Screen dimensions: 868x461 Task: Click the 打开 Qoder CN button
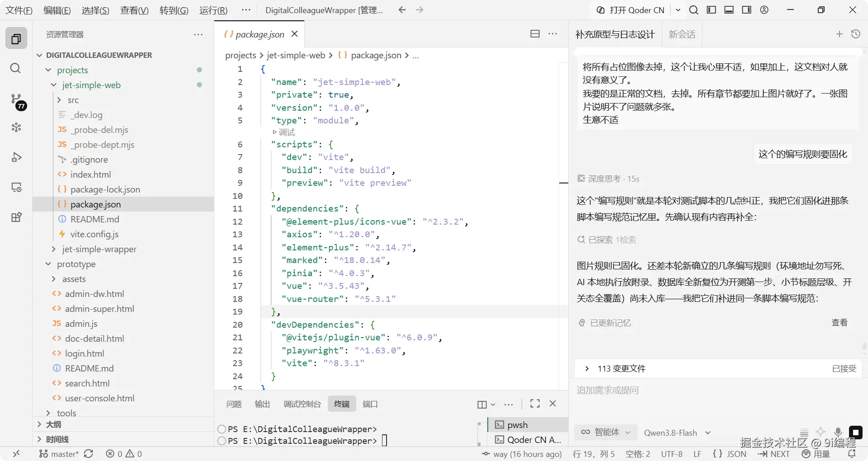pyautogui.click(x=630, y=10)
